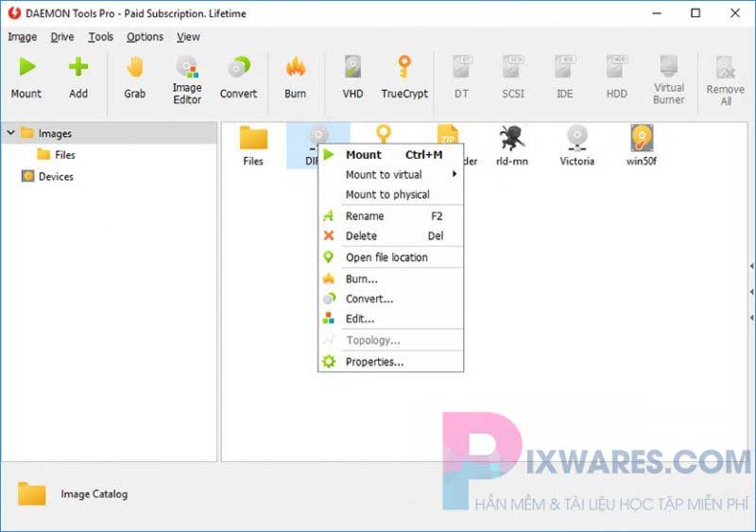Viewport: 756px width, 532px height.
Task: Click the Burn flame icon
Action: click(x=295, y=76)
